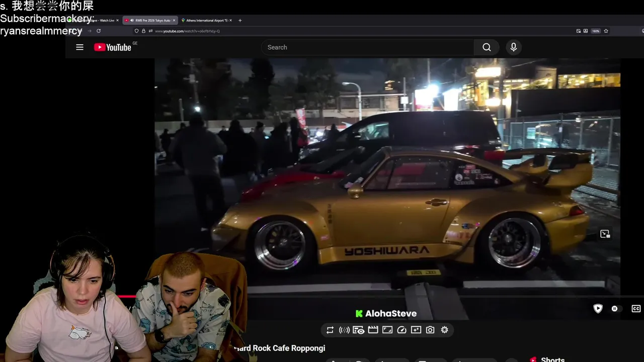The image size is (644, 362).
Task: Click the YouTube logo home link
Action: point(112,47)
